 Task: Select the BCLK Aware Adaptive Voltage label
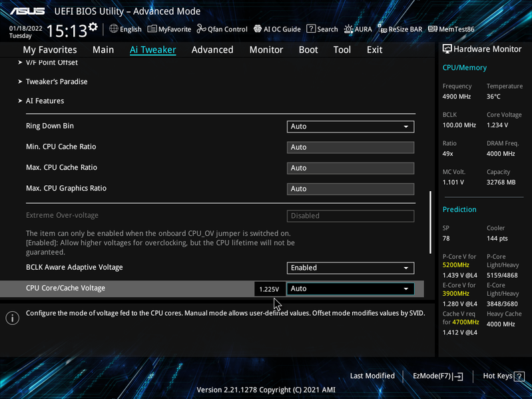click(75, 267)
